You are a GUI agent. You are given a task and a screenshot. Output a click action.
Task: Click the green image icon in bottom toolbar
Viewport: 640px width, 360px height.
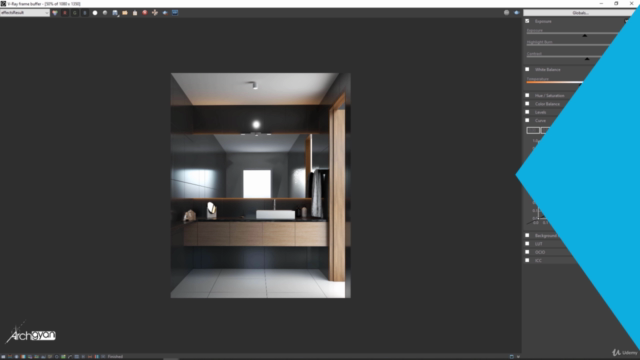[63, 357]
